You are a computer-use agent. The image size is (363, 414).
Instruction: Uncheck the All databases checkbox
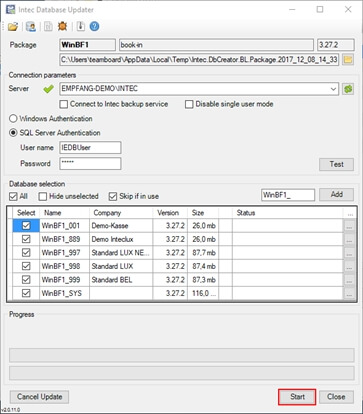(x=13, y=196)
